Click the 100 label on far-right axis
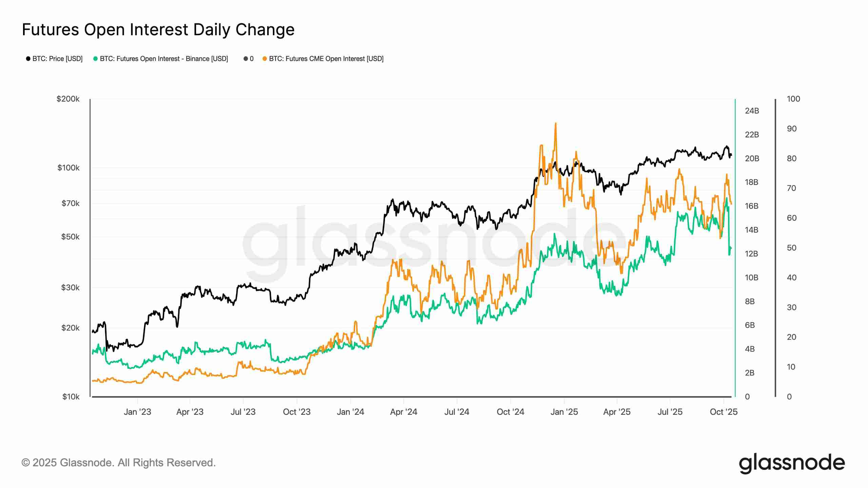This screenshot has width=868, height=488. coord(793,99)
